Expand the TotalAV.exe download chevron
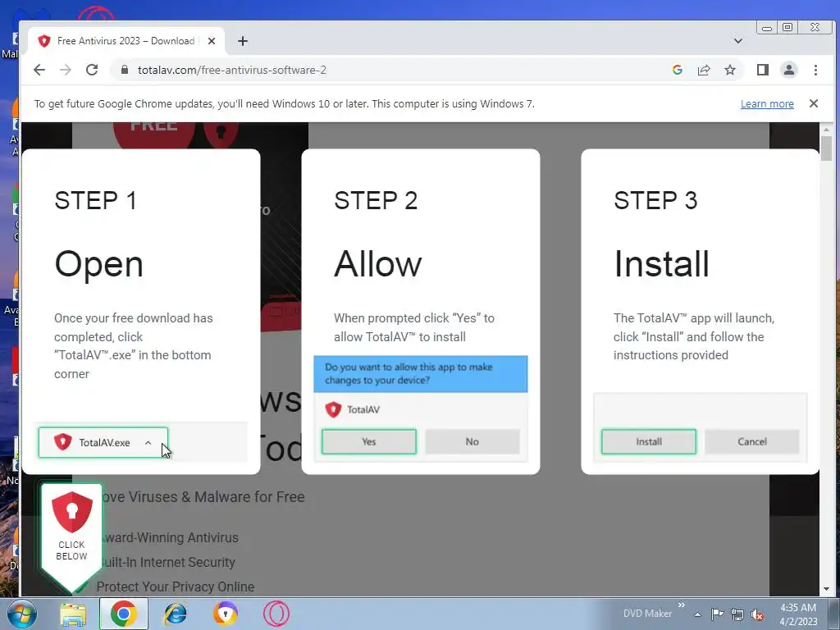 [x=148, y=442]
